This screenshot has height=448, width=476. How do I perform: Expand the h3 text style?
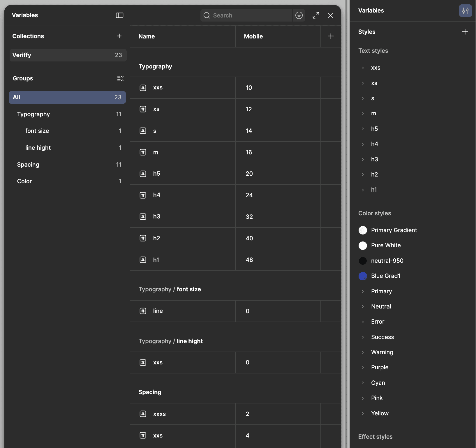point(363,159)
